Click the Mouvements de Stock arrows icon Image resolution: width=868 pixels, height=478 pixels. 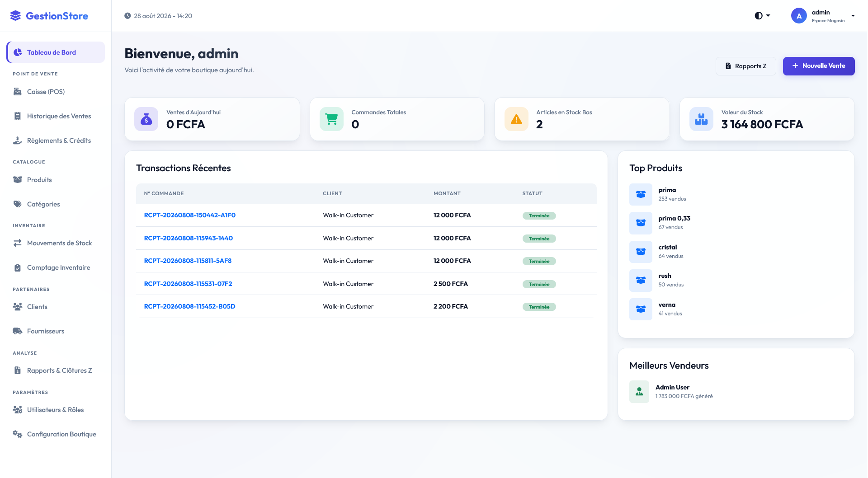pos(18,243)
